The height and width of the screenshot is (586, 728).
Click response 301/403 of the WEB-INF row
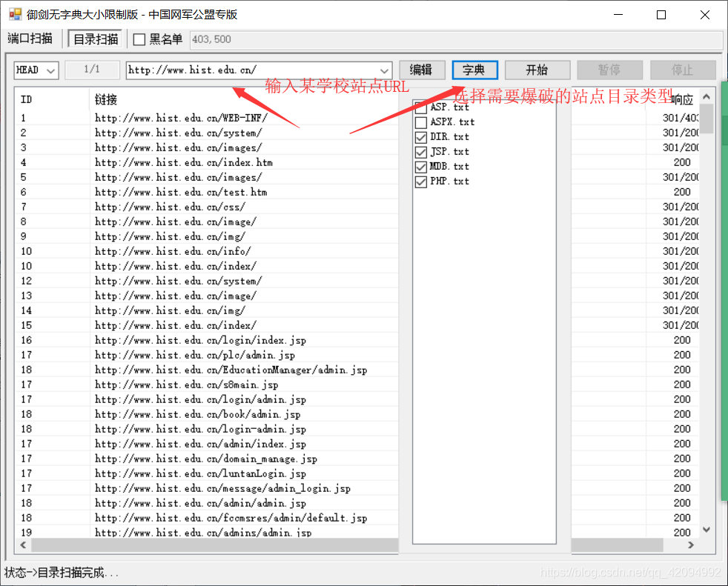click(x=681, y=118)
